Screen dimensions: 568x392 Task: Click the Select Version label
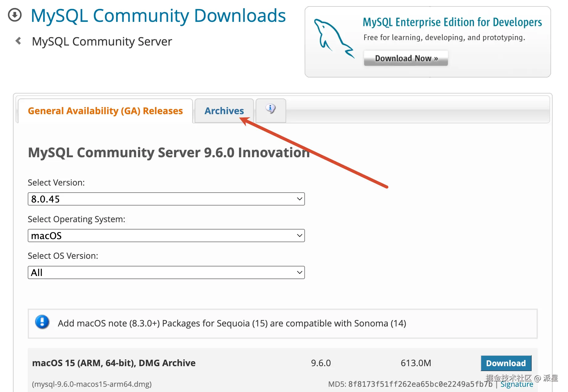point(56,183)
